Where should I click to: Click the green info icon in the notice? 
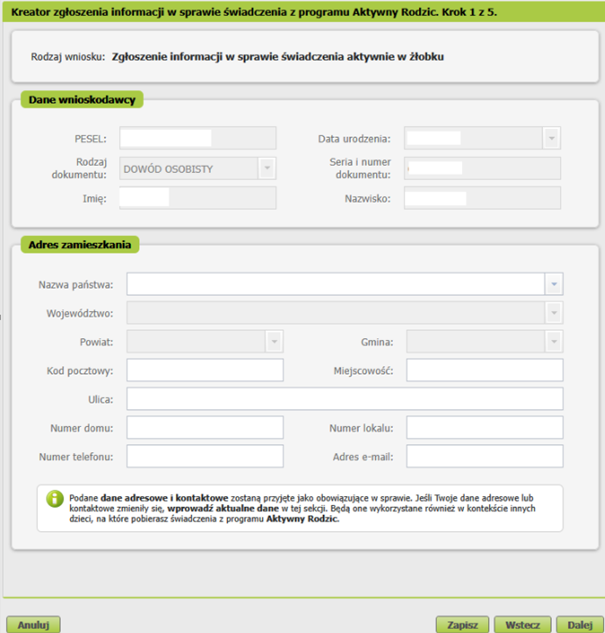pyautogui.click(x=55, y=499)
